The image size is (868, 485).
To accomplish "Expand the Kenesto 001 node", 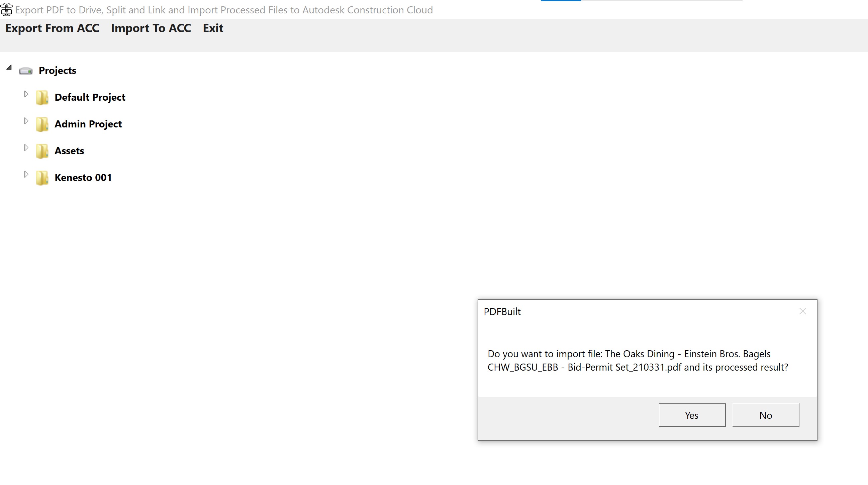I will (x=26, y=174).
